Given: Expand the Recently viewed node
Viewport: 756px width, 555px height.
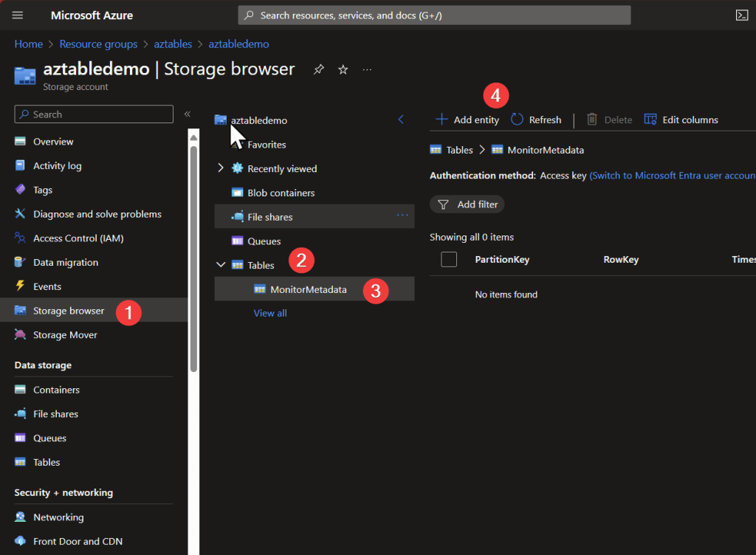Looking at the screenshot, I should point(220,168).
